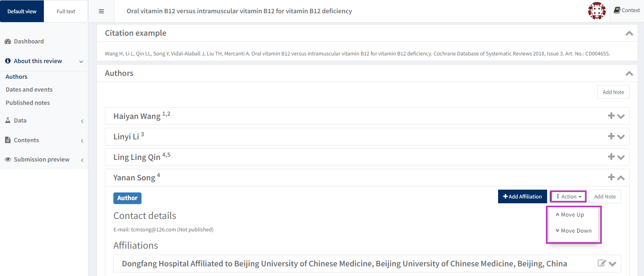Expand the Haiyan Wang author row
This screenshot has width=644, height=276.
coord(621,117)
